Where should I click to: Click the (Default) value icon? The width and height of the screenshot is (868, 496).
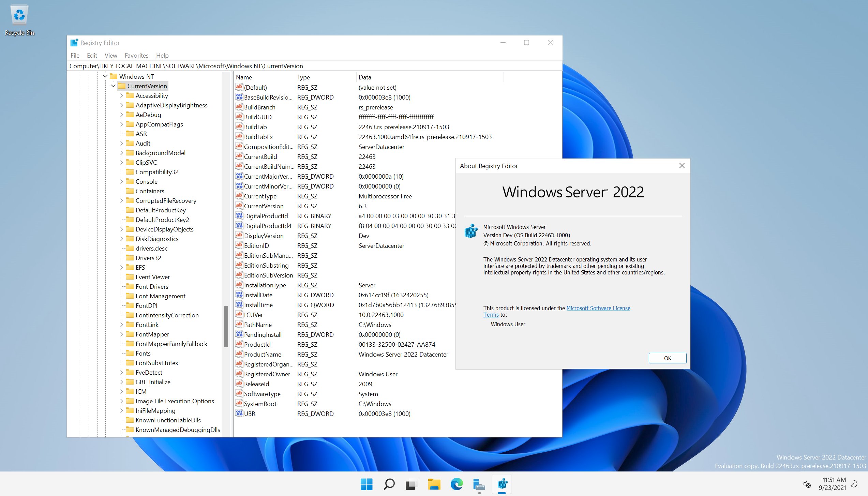[239, 87]
